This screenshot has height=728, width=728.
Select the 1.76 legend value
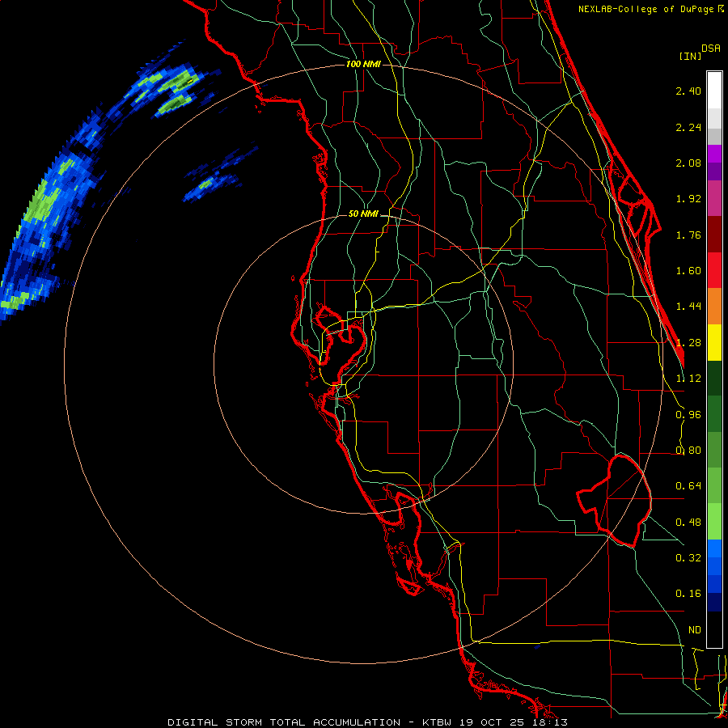[x=688, y=235]
